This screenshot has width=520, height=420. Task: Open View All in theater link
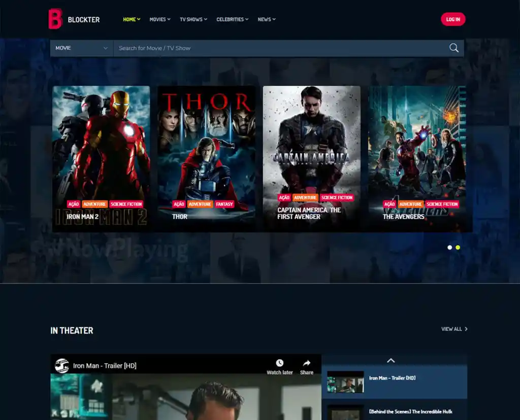coord(454,329)
